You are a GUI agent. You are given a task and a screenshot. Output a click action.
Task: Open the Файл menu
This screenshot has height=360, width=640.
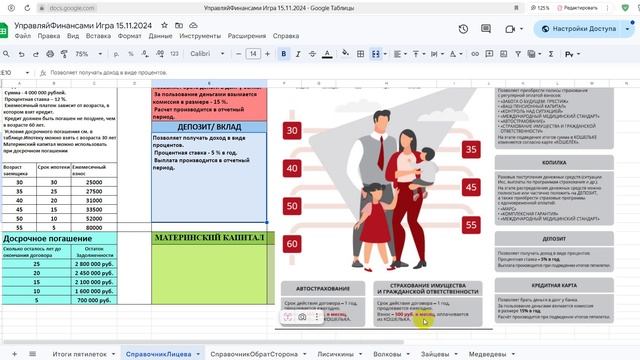(x=23, y=36)
